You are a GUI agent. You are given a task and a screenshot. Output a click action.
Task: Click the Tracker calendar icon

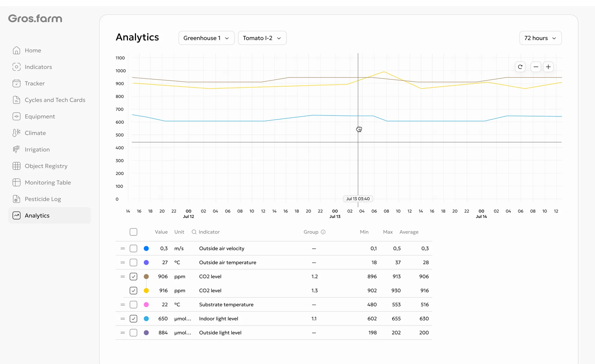click(17, 84)
